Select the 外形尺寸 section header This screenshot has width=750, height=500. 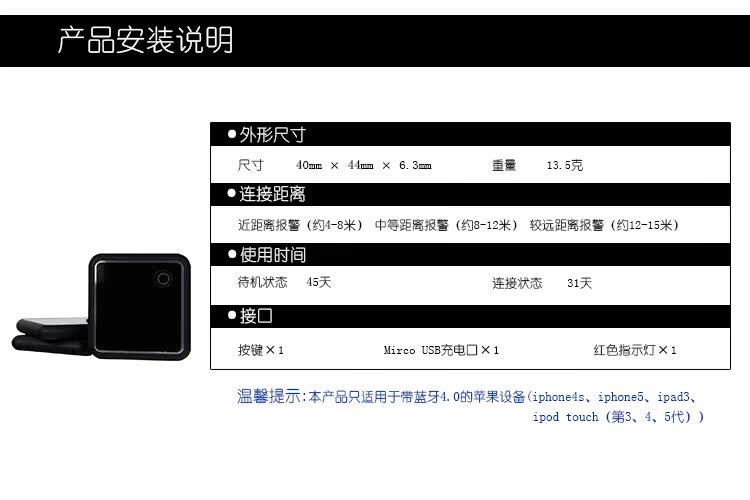click(x=272, y=135)
